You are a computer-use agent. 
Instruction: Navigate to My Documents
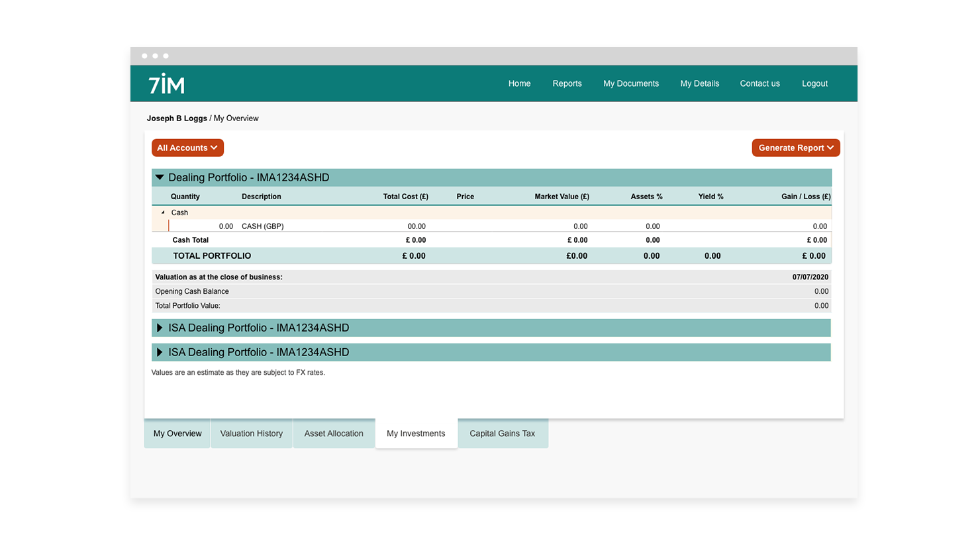click(630, 83)
